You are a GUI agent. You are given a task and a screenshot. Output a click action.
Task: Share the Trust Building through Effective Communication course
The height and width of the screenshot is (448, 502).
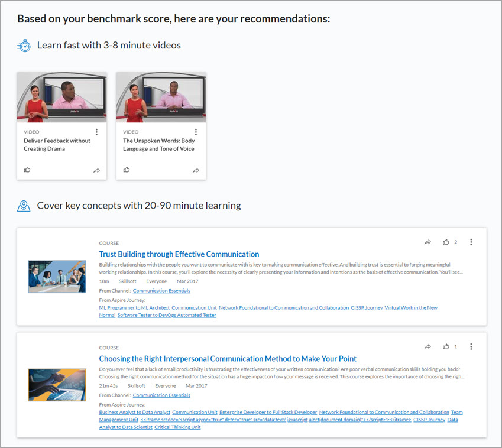(x=427, y=242)
